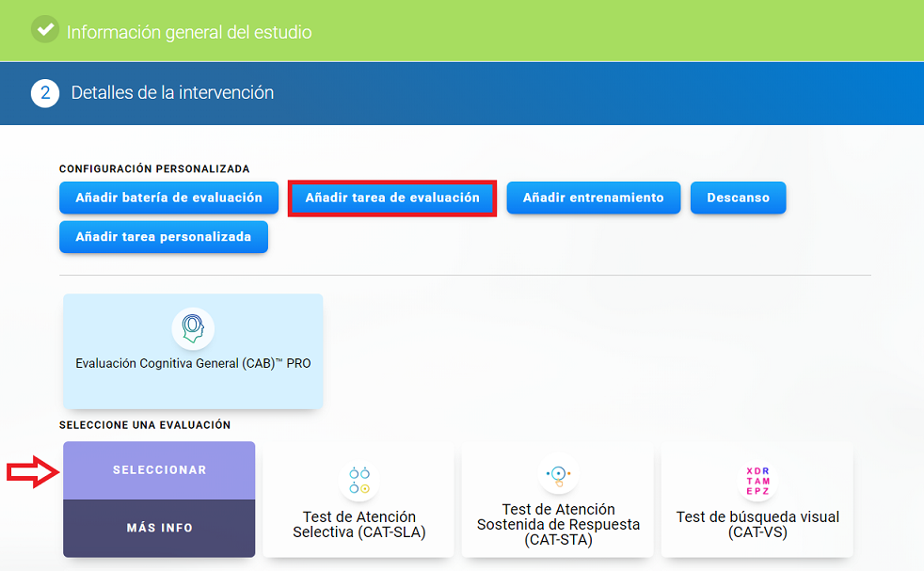
Task: Select Test de búsqueda visual (CAT-VS) label
Action: pyautogui.click(x=757, y=525)
